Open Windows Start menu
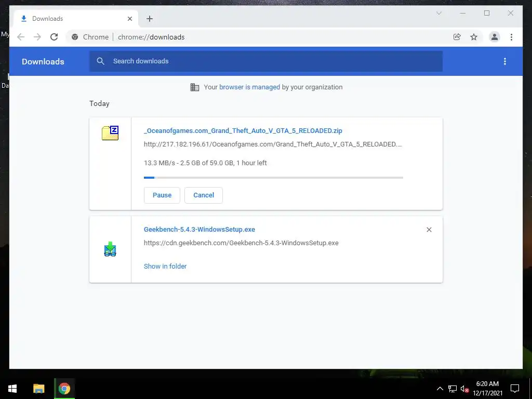Viewport: 532px width, 399px height. pos(12,389)
